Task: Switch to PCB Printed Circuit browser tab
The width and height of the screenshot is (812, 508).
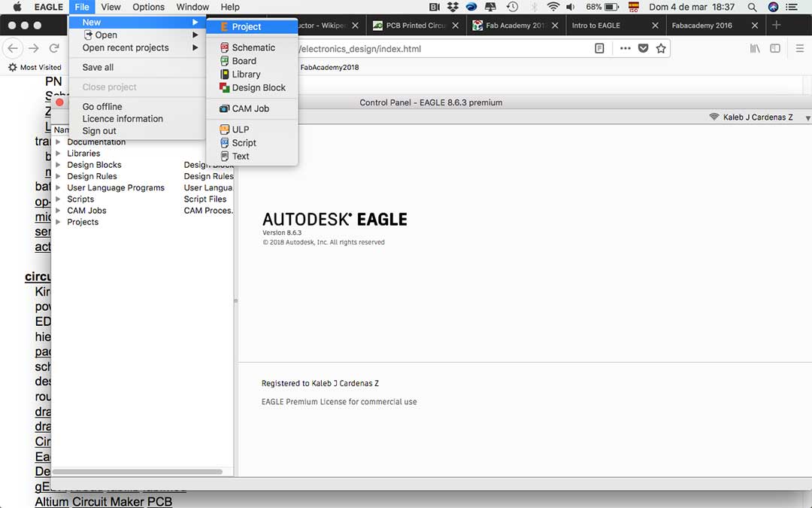Action: coord(417,25)
